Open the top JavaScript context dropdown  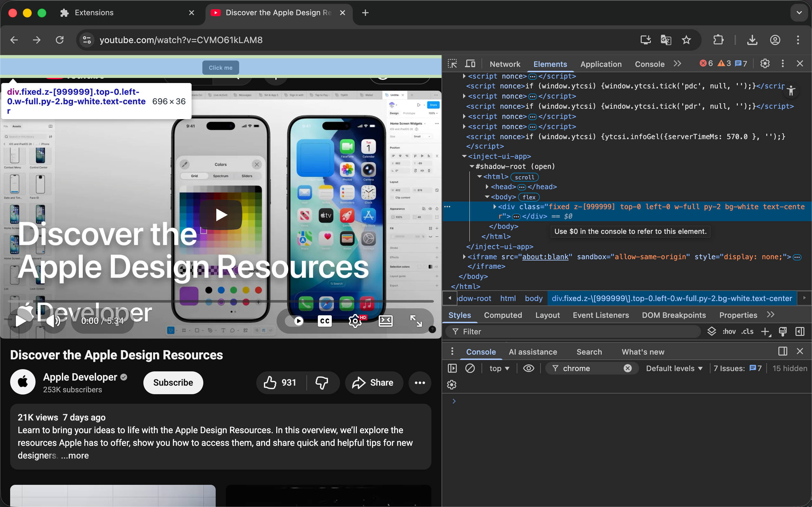point(499,368)
